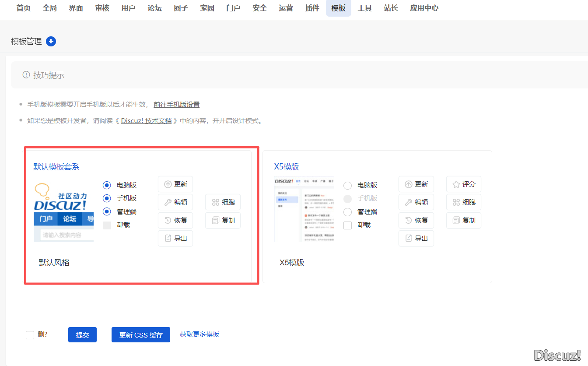
Task: Click the 更新 CSS 缓存 button
Action: click(141, 335)
